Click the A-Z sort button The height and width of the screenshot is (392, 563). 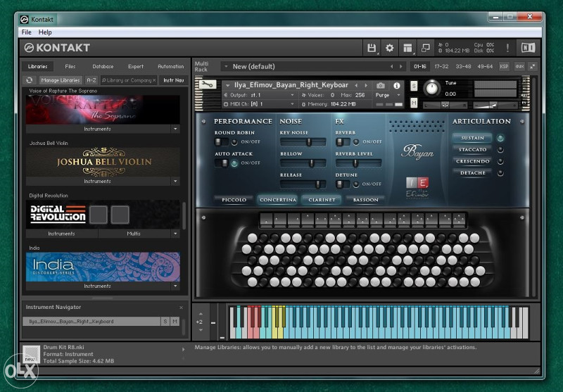click(x=91, y=80)
